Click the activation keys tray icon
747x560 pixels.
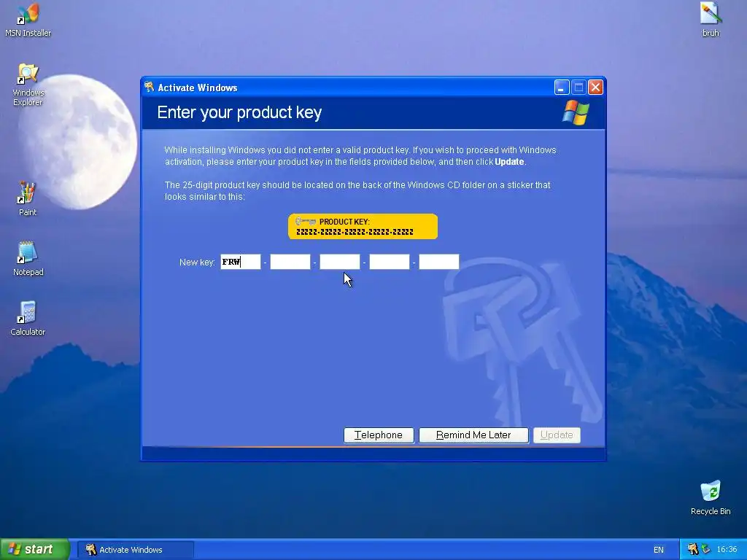click(x=693, y=549)
